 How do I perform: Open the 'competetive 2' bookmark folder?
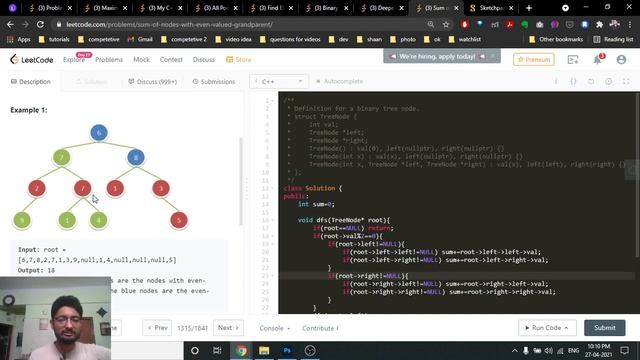coord(184,39)
